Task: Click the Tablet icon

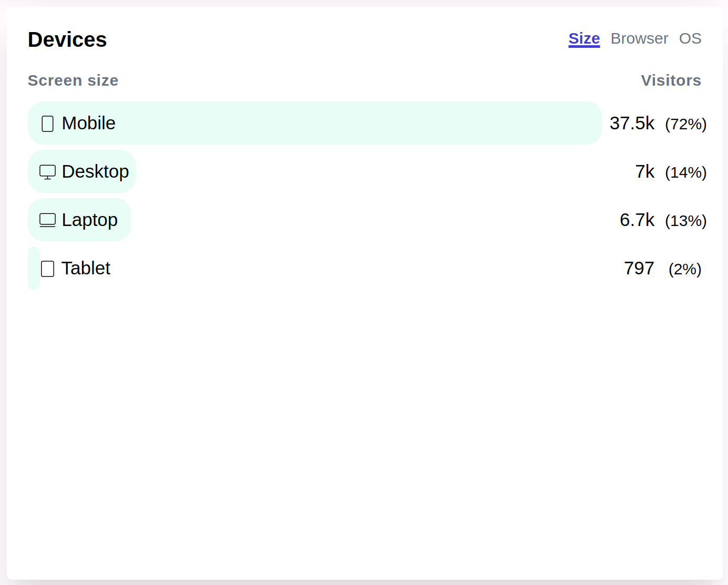Action: pos(47,269)
